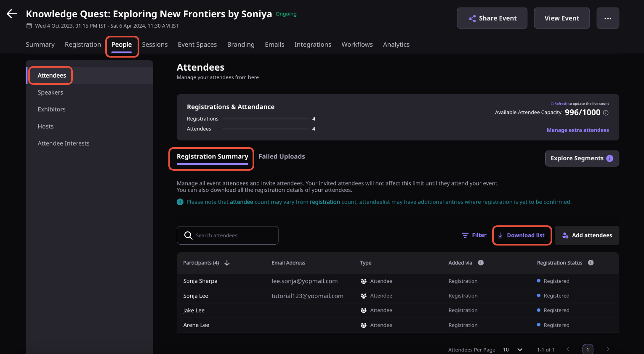Image resolution: width=644 pixels, height=354 pixels.
Task: Go to next page with right chevron
Action: pos(607,349)
